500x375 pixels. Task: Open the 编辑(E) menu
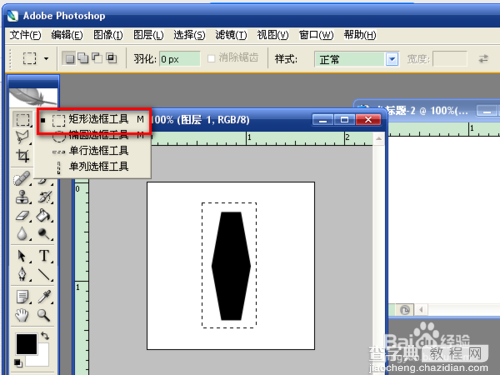(x=67, y=35)
